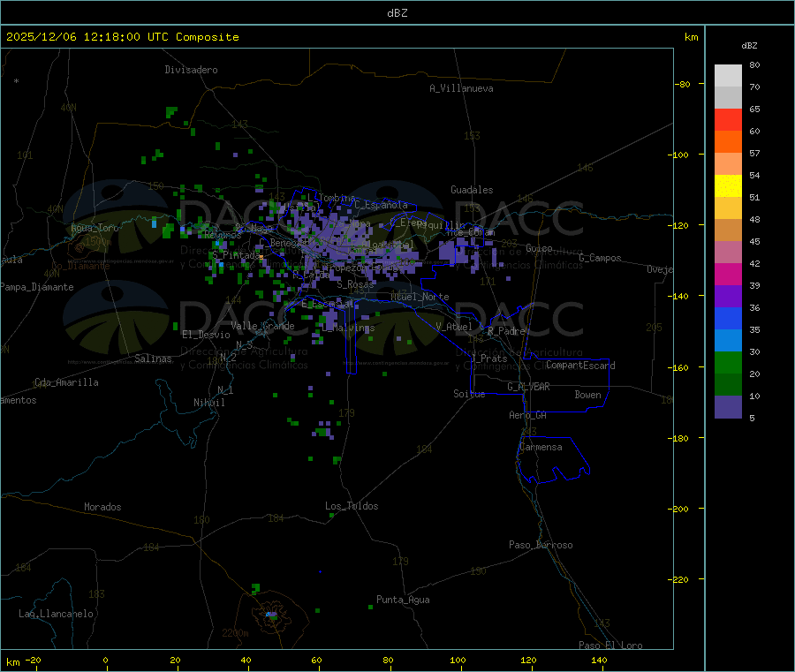Click the -220 tick on the right axis
795x672 pixels.
tap(680, 580)
